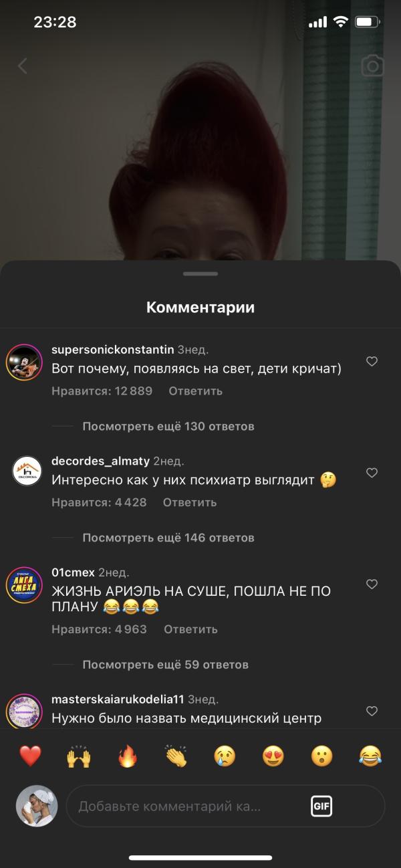Open the camera icon at top right

372,66
